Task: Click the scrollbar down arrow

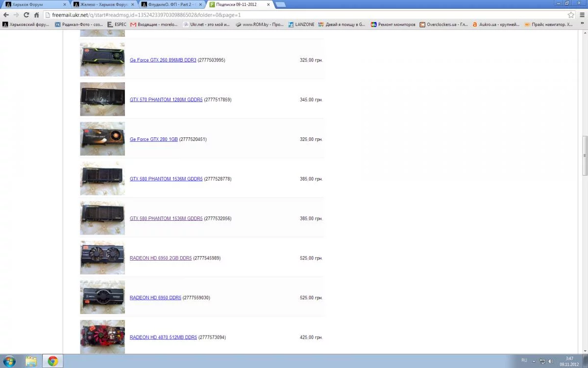Action: 584,350
